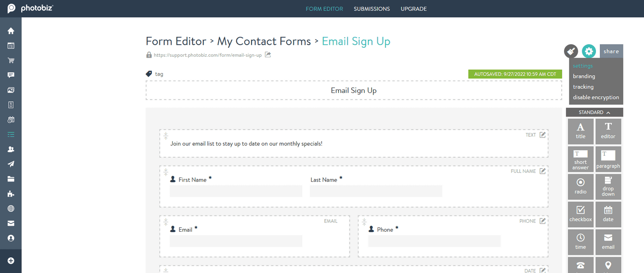Select the branding paintbrush icon
The height and width of the screenshot is (273, 644).
571,51
